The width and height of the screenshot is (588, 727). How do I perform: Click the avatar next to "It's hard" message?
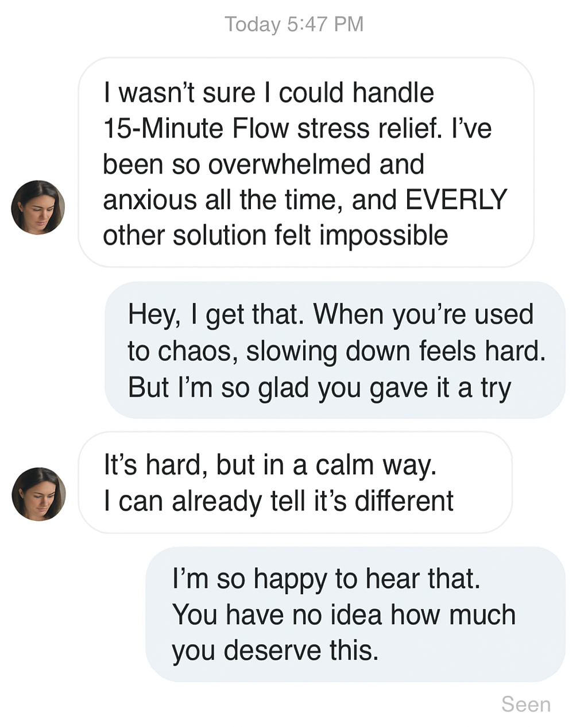tap(38, 494)
